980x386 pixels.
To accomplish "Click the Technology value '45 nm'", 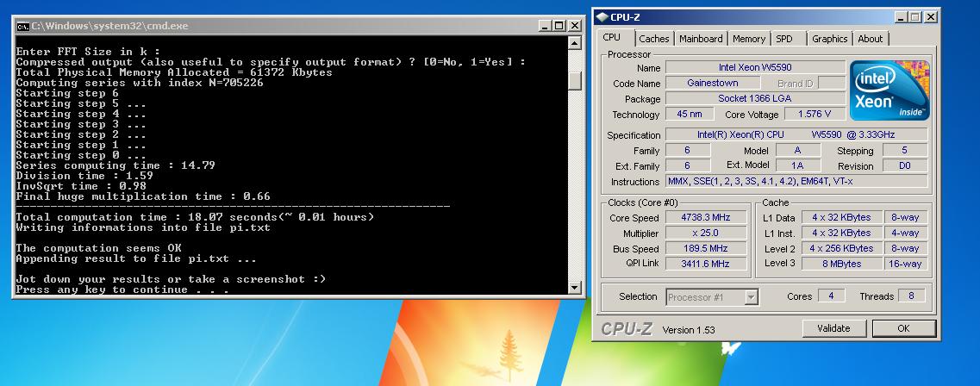I will pyautogui.click(x=688, y=115).
